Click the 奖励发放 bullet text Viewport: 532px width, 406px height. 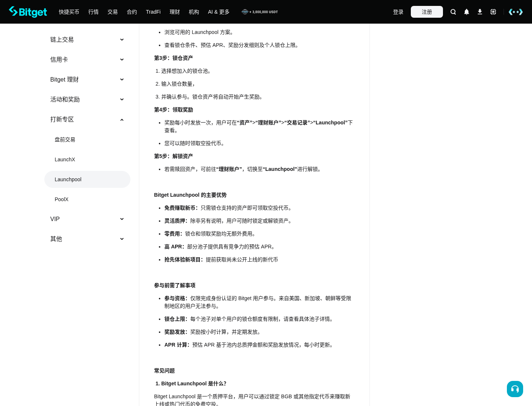click(214, 332)
